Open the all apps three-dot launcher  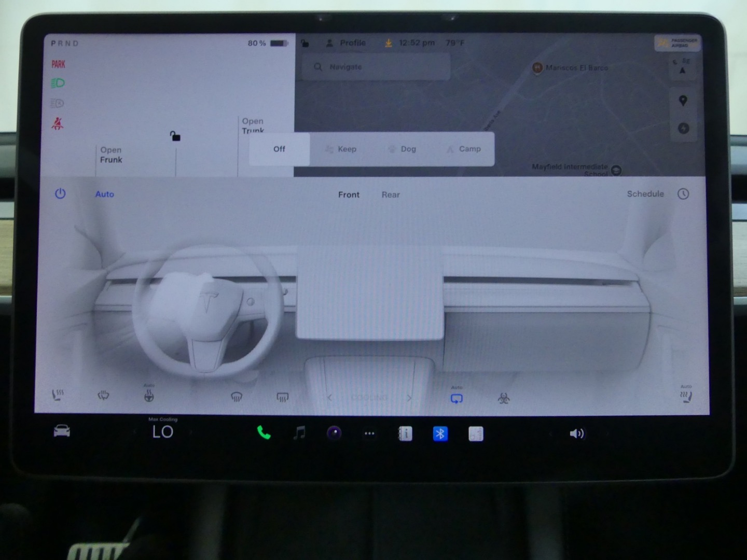point(369,433)
